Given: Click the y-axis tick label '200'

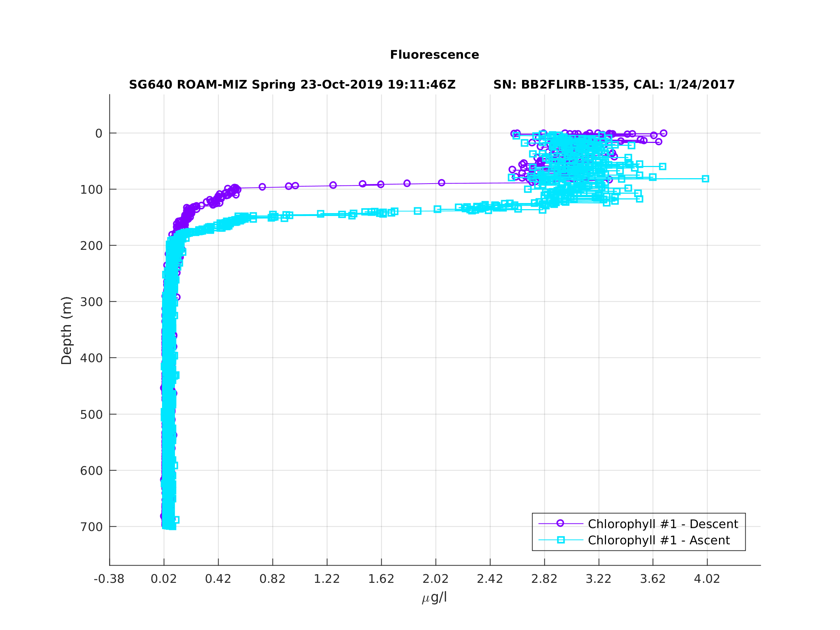Looking at the screenshot, I should click(91, 246).
